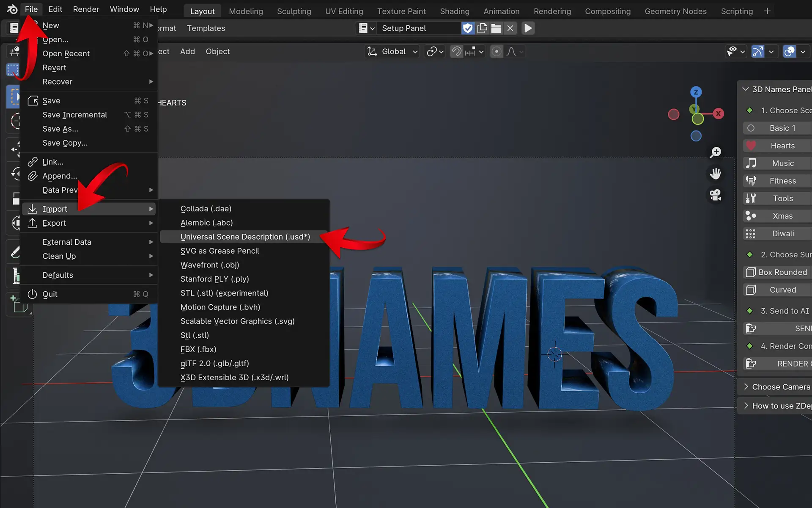Toggle snapping magnet icon
The height and width of the screenshot is (508, 812).
click(456, 52)
